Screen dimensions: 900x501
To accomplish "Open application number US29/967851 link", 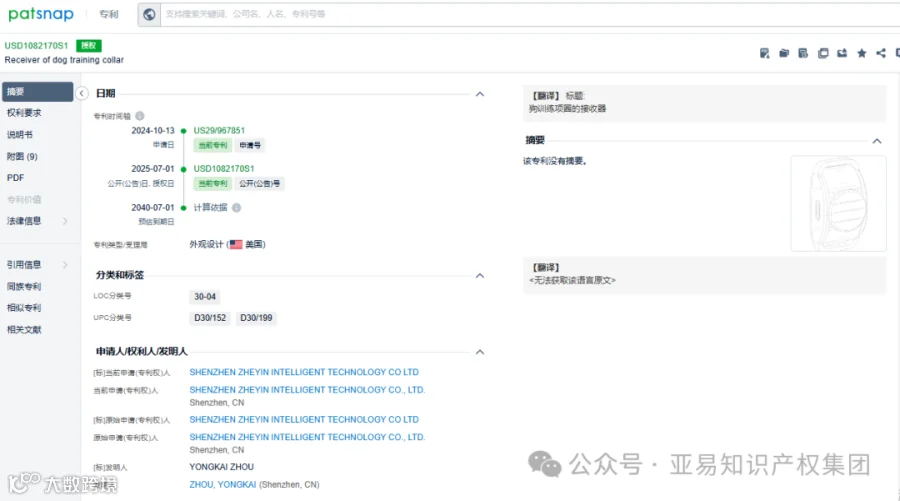I will click(x=219, y=131).
